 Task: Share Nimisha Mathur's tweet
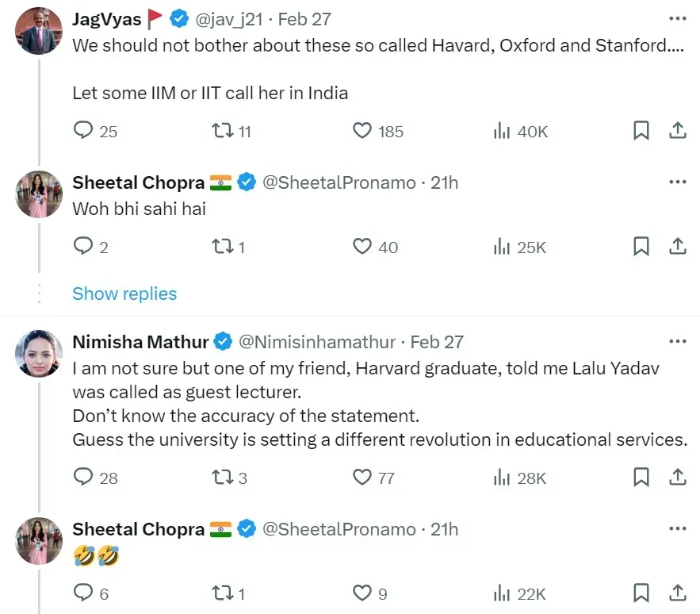click(x=677, y=478)
